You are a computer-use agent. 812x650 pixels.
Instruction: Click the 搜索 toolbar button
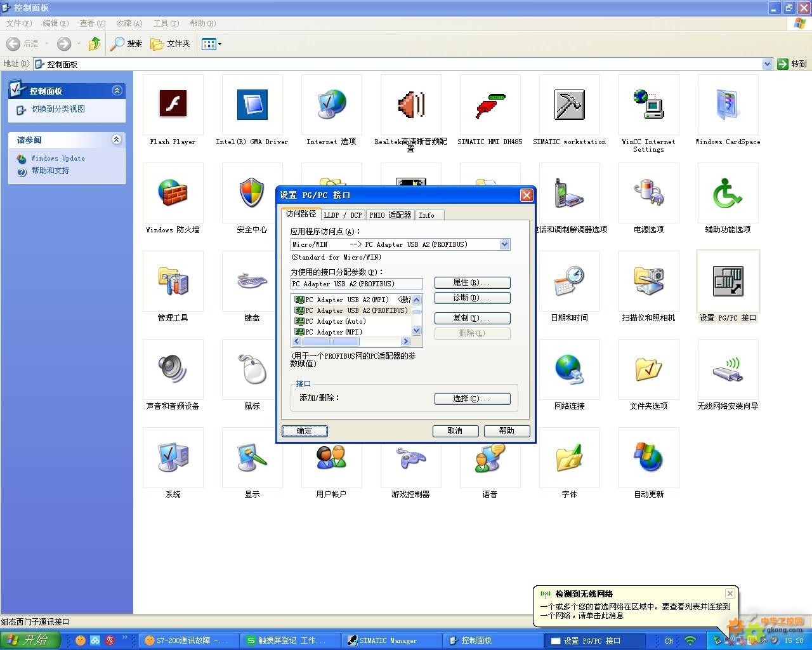[x=126, y=44]
